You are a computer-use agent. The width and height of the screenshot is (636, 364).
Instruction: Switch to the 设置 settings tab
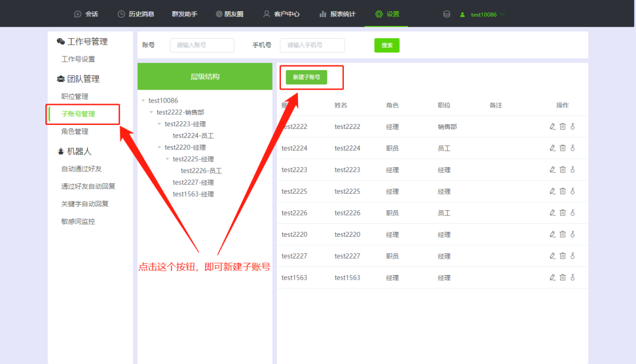(387, 13)
